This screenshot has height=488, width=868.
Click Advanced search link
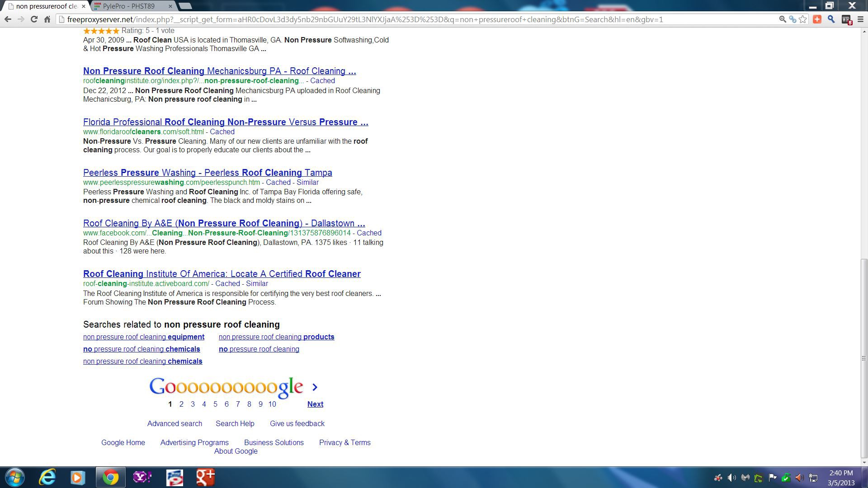click(x=175, y=423)
